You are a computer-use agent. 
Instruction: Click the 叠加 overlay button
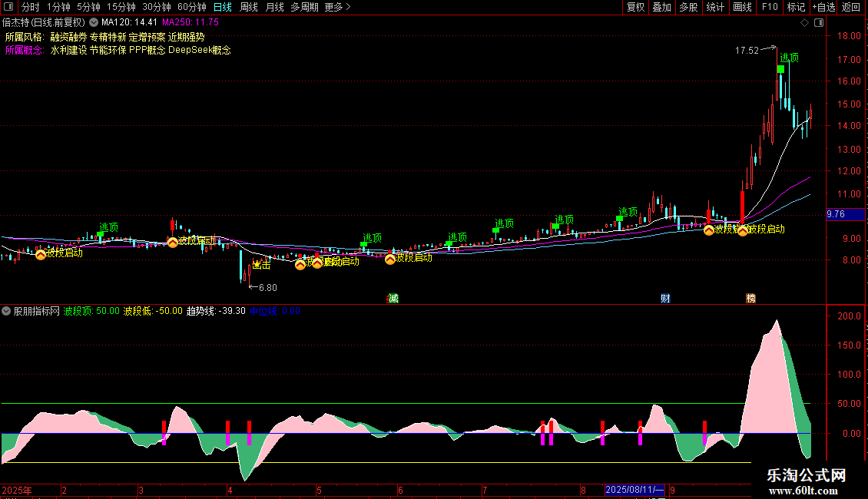click(x=662, y=7)
